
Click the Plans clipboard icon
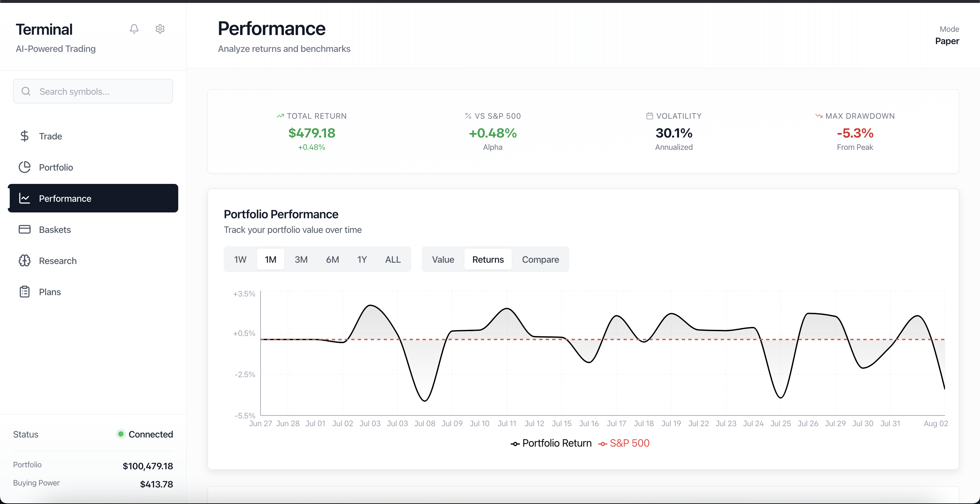click(x=25, y=292)
